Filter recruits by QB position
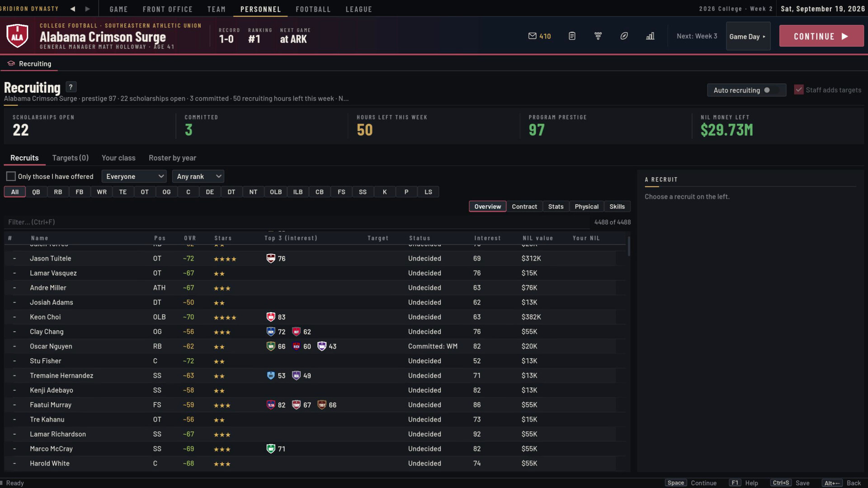The image size is (868, 488). (x=36, y=192)
